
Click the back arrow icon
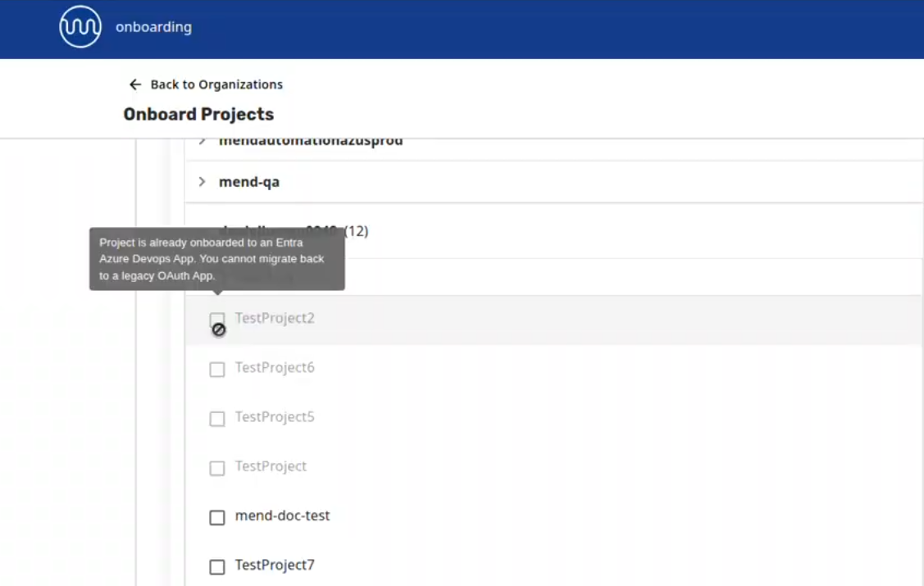click(x=135, y=84)
